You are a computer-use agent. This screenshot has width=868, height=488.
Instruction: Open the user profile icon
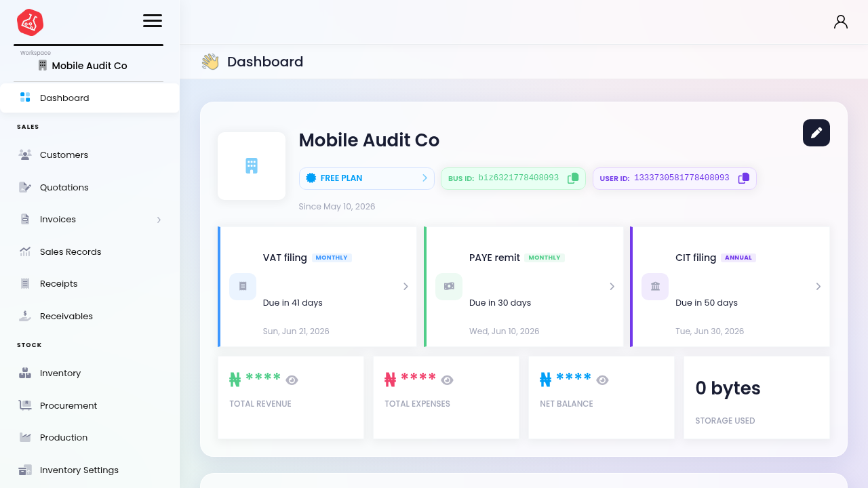point(841,22)
